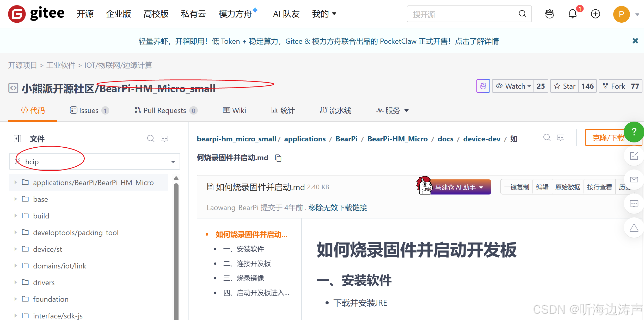Open the interface/sdk-js folder
The width and height of the screenshot is (644, 320).
tap(58, 316)
